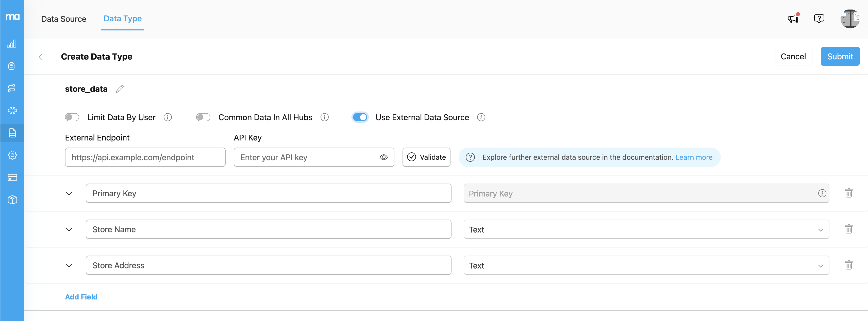Enable Common Data In All Hubs
The image size is (868, 321).
pos(203,117)
